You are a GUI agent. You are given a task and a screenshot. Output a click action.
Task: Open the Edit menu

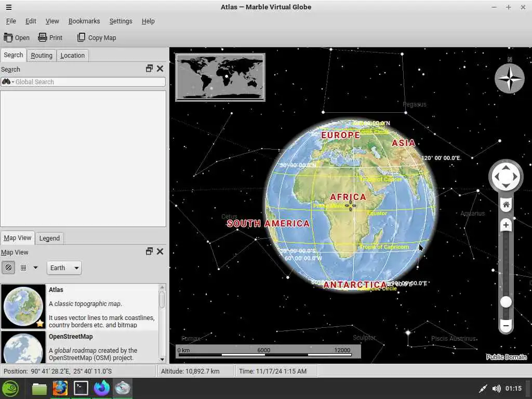pos(31,21)
